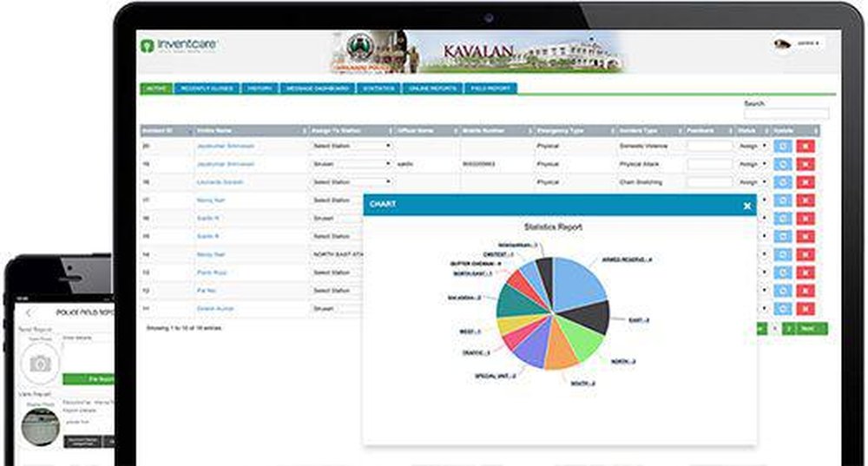Viewport: 868px width, 466px height.
Task: Sort by the Victim Name column header
Action: click(x=252, y=131)
